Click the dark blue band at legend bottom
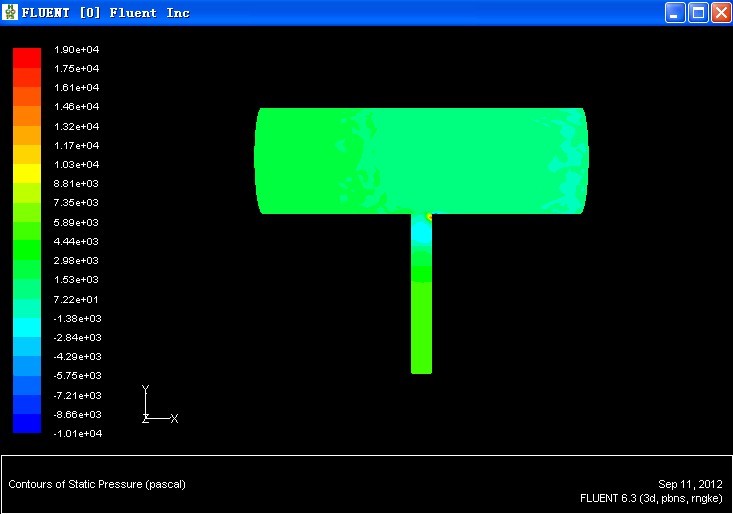 [x=27, y=424]
